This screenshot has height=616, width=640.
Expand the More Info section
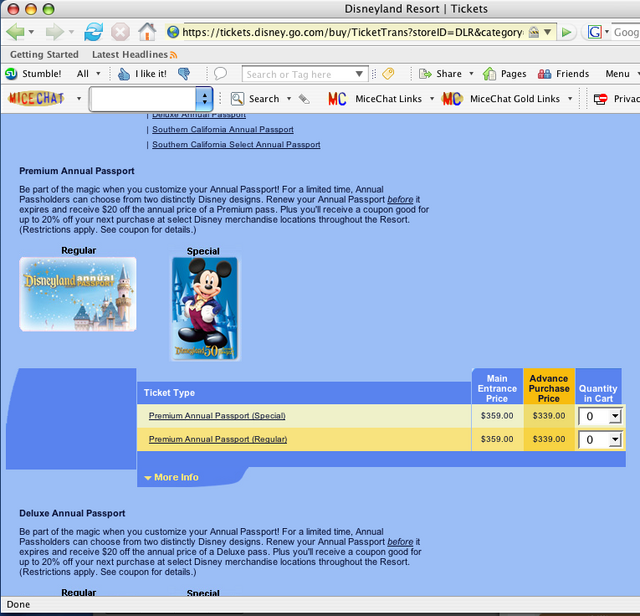tap(171, 477)
